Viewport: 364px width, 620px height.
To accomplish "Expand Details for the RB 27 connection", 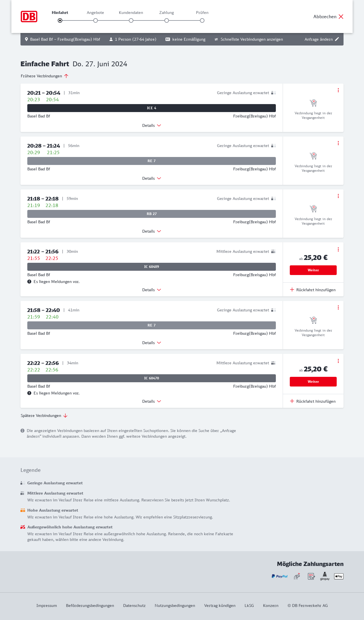I will coord(152,231).
